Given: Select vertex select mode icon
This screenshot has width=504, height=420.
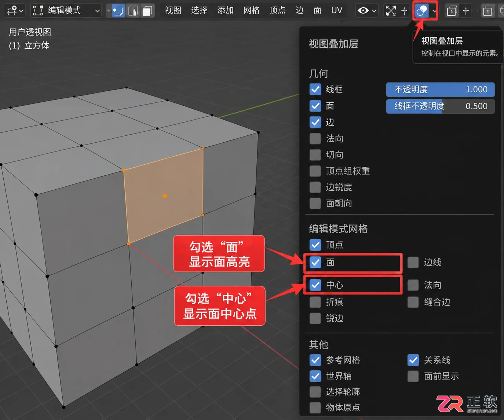Looking at the screenshot, I should click(118, 10).
